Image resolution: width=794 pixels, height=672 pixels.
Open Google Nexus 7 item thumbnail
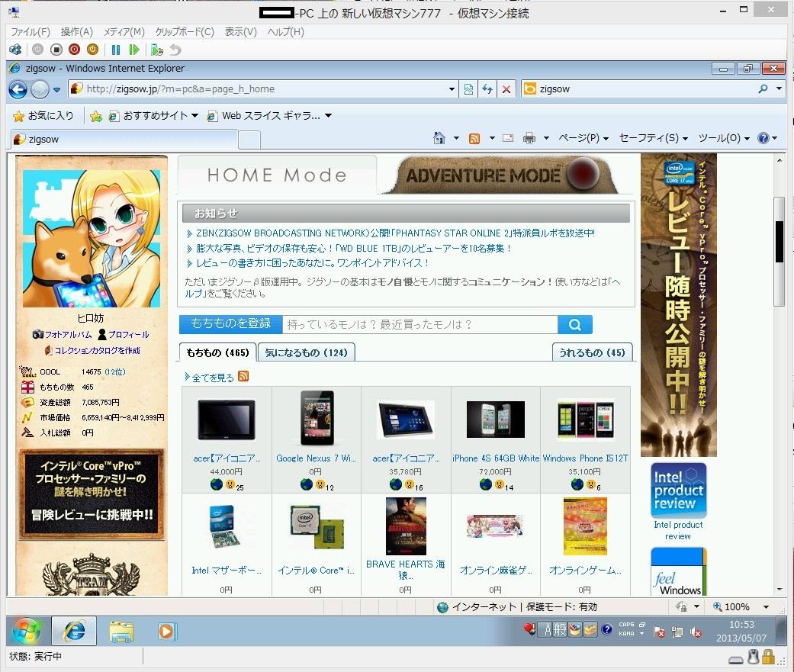coord(317,418)
